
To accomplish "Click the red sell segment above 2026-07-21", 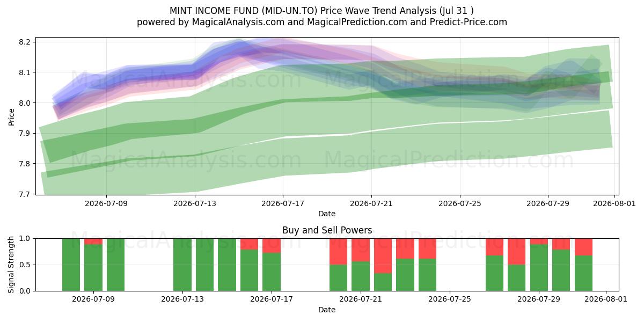I will click(x=361, y=250).
